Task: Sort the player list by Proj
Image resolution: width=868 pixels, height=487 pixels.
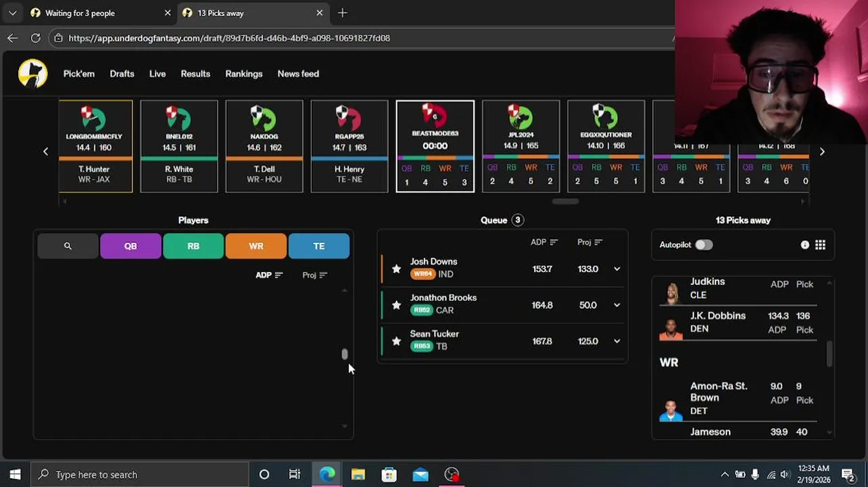Action: click(314, 275)
